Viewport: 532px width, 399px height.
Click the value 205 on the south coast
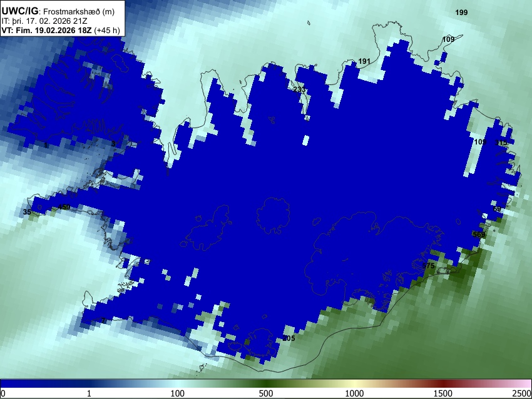289,338
